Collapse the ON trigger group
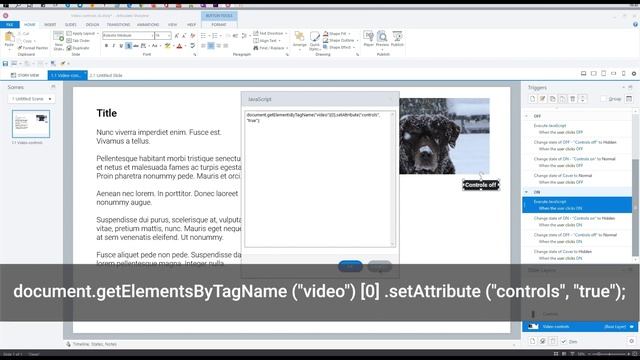Screen dimensions: 640x360 pyautogui.click(x=526, y=192)
